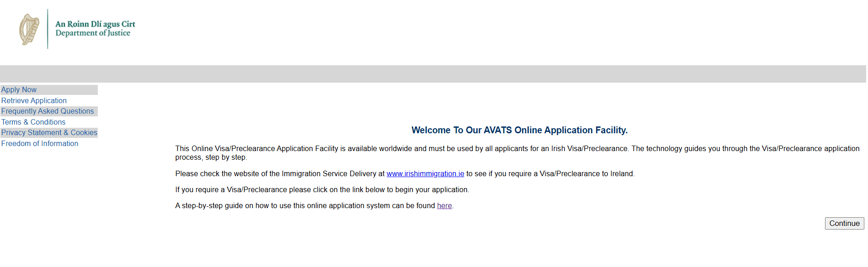Click the gray horizontal banner bar
Screen dimensions: 868x267
433,74
